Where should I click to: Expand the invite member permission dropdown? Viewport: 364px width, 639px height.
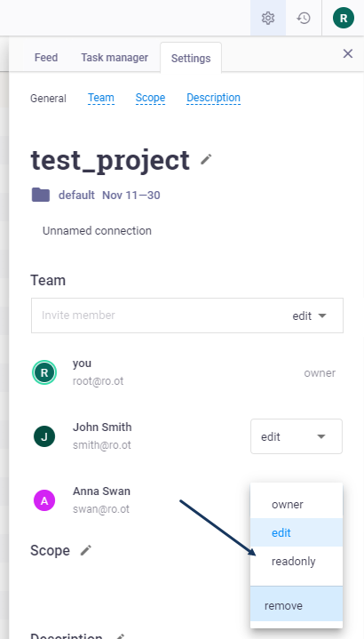pyautogui.click(x=310, y=316)
